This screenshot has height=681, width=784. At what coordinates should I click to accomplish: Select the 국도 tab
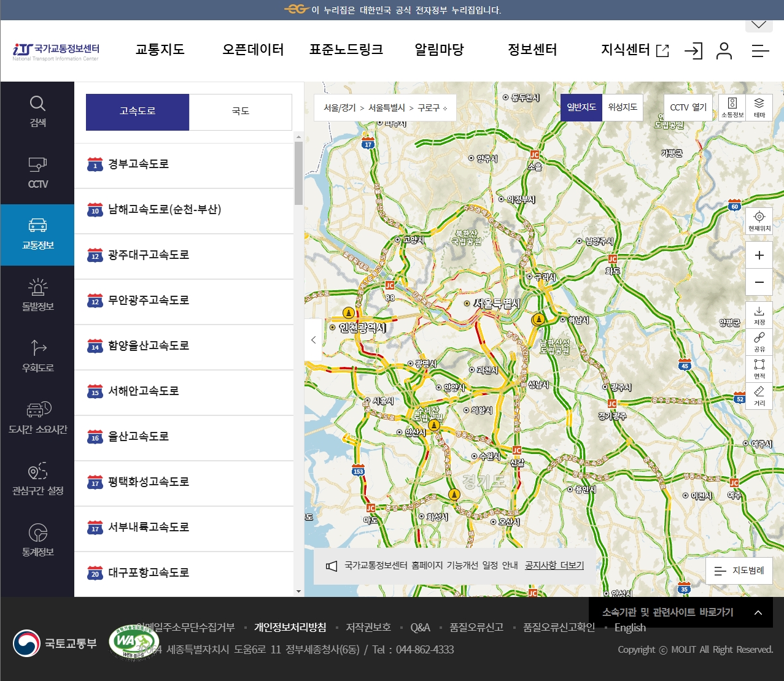(x=241, y=112)
